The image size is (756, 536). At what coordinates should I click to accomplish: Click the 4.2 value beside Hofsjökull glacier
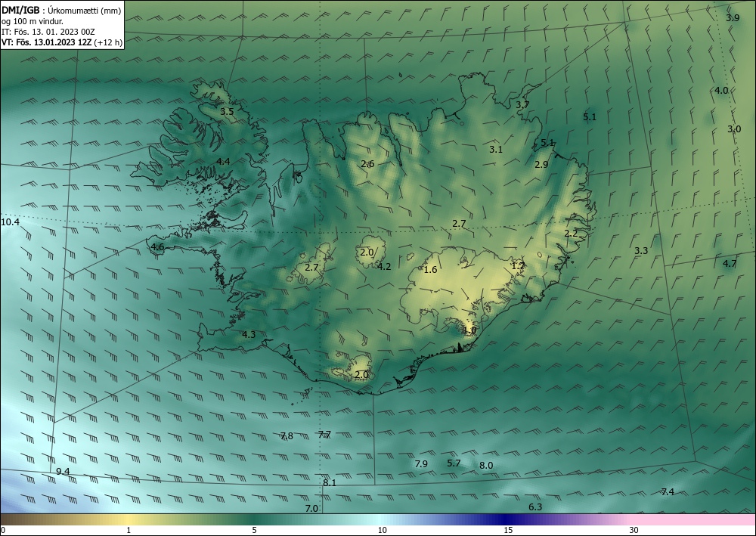pos(384,267)
